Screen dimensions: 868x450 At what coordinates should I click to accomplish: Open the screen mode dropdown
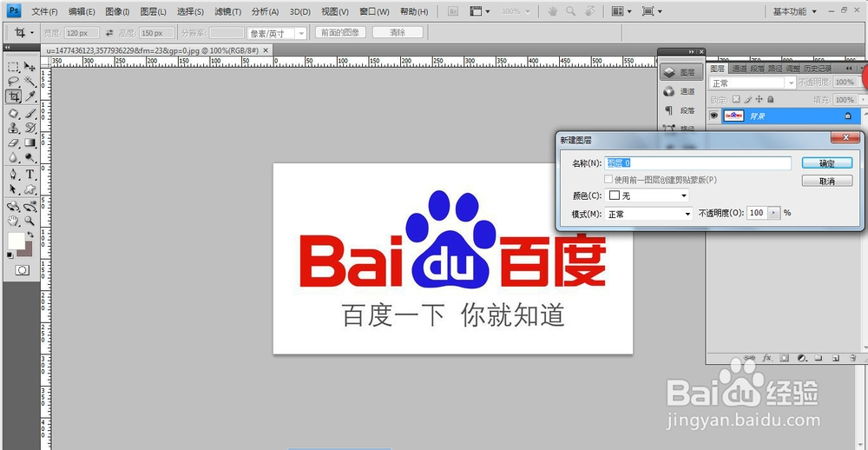pos(652,11)
